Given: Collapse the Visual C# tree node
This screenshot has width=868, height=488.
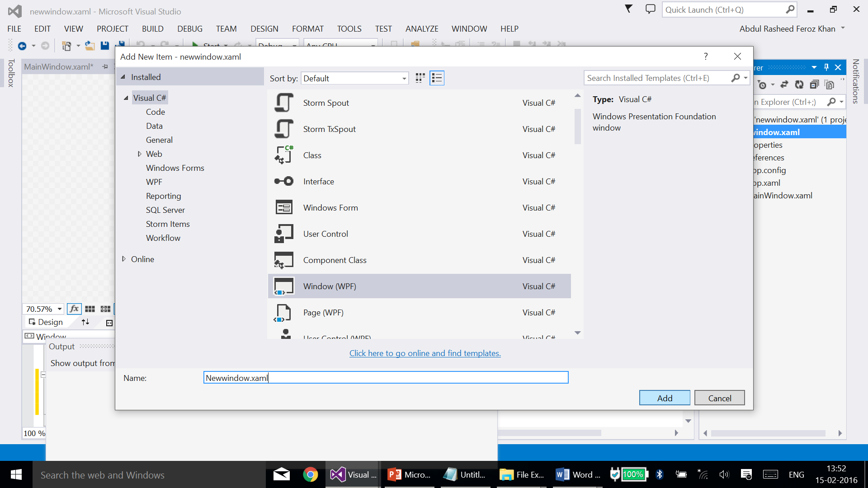Looking at the screenshot, I should [x=126, y=98].
